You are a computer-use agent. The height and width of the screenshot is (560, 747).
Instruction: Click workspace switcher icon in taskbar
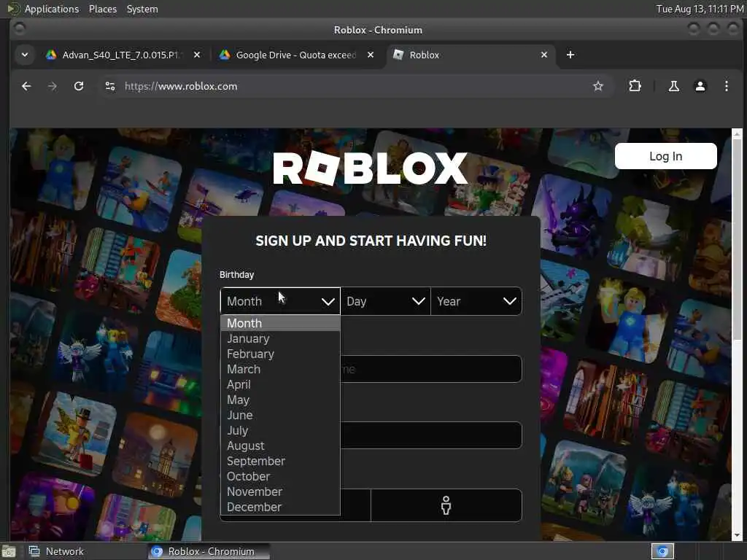click(x=662, y=551)
